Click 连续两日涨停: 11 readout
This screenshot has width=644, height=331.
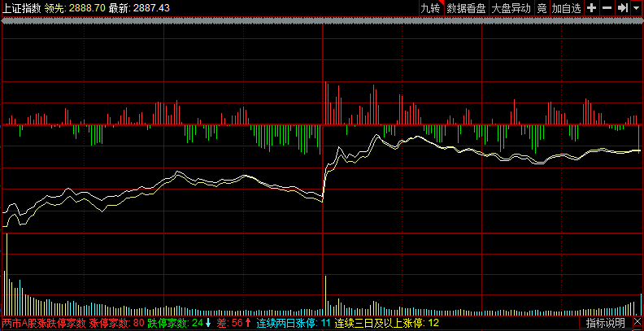point(294,323)
